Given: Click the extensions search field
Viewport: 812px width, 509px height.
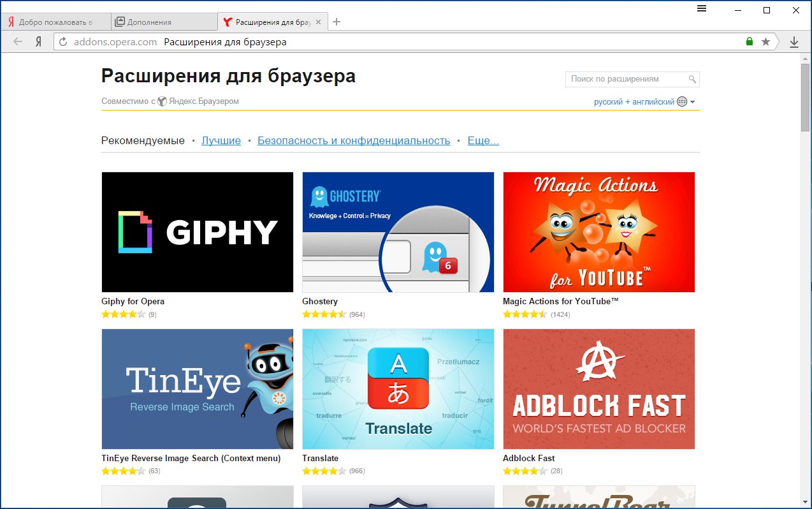Looking at the screenshot, I should click(625, 80).
